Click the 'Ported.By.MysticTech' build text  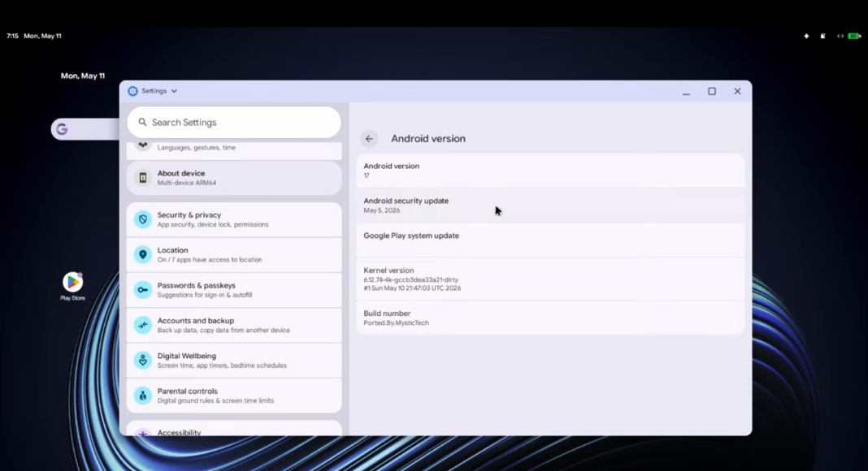pyautogui.click(x=396, y=323)
